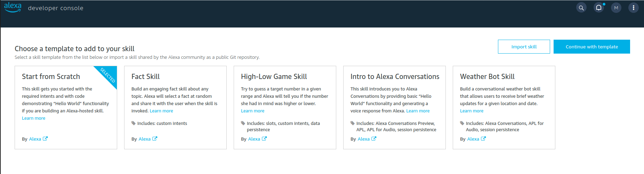Click 'Choose a template to add to your skill' heading
Image resolution: width=644 pixels, height=174 pixels.
(x=74, y=49)
